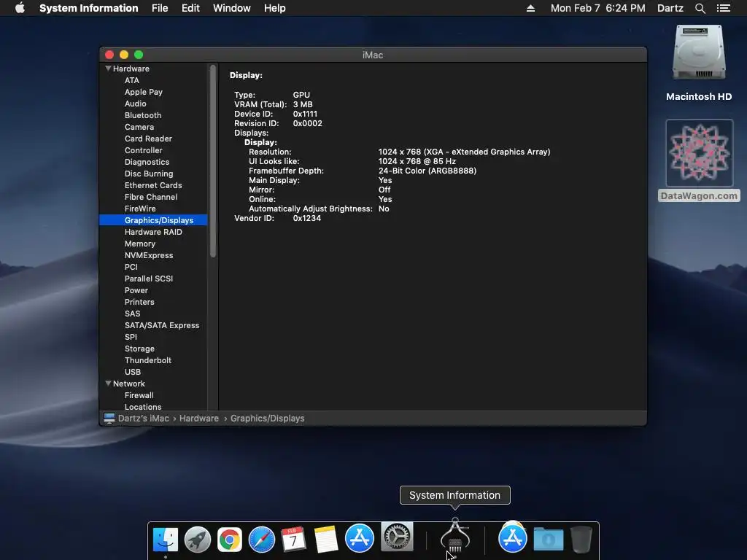Open the App Store icon beside Notes
Viewport: 747px width, 560px height.
[359, 538]
